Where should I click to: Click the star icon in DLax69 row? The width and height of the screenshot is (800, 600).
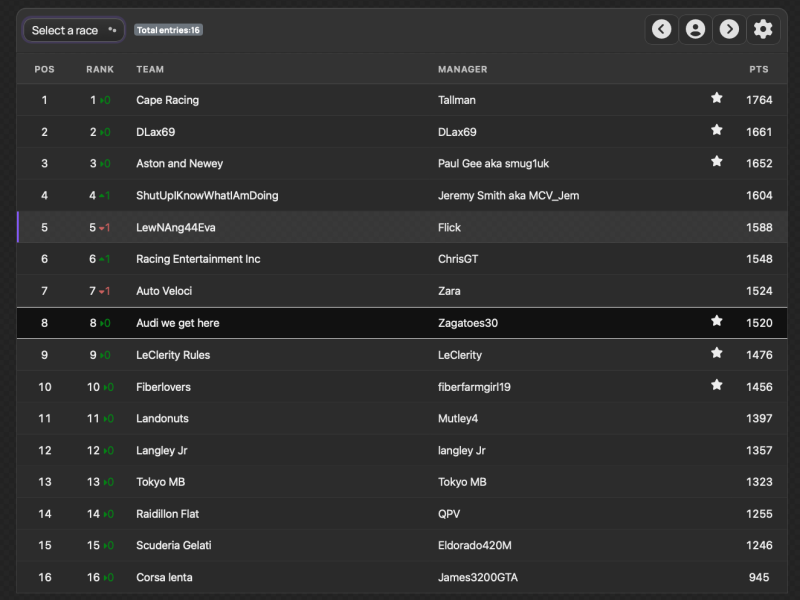pos(716,130)
